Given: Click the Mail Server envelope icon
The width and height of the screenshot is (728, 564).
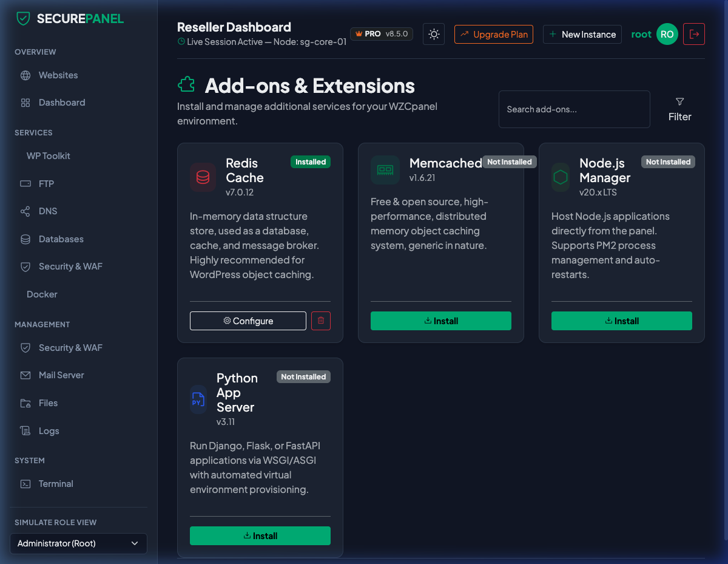Looking at the screenshot, I should 25,375.
